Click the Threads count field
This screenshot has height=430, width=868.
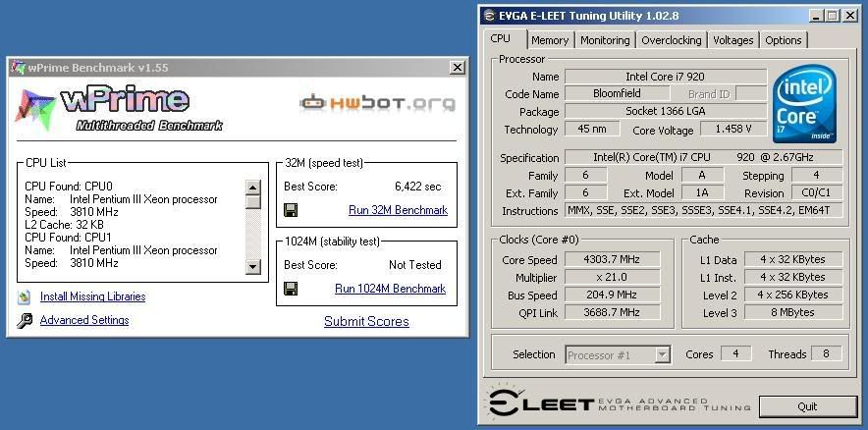[826, 353]
